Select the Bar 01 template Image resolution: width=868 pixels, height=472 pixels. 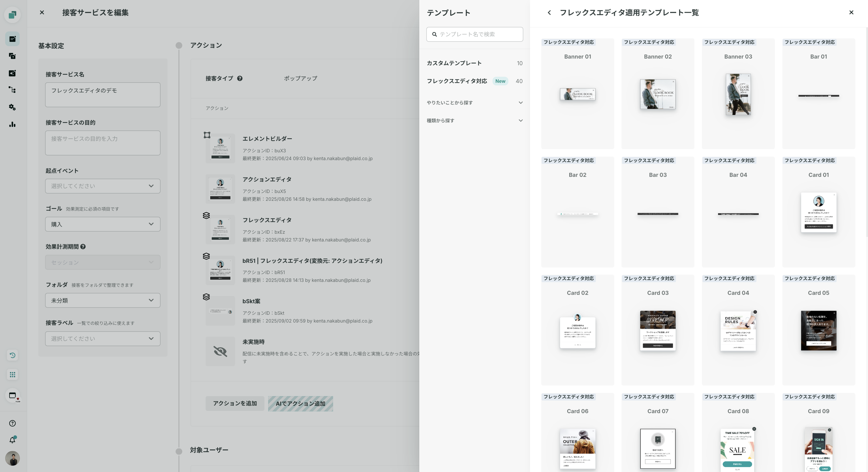pos(818,94)
